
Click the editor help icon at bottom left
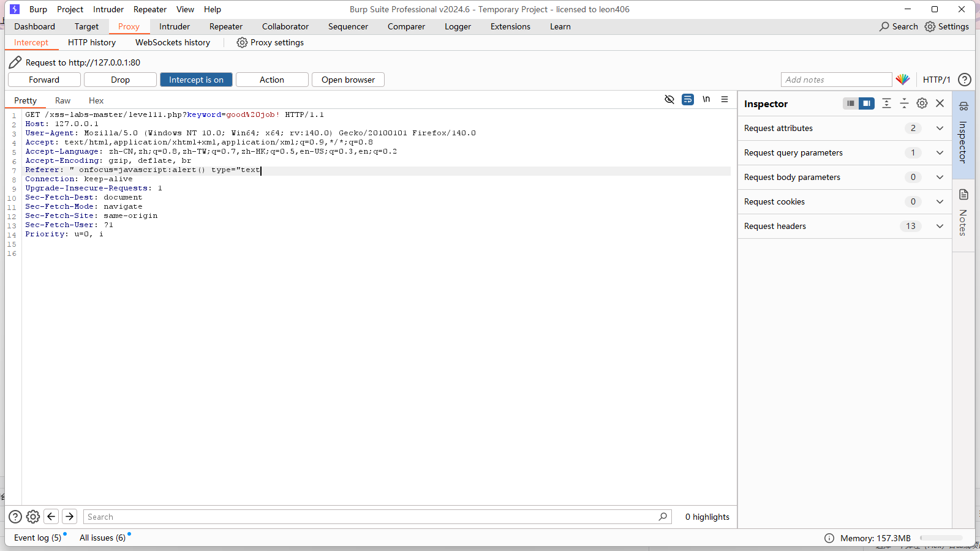pyautogui.click(x=15, y=517)
